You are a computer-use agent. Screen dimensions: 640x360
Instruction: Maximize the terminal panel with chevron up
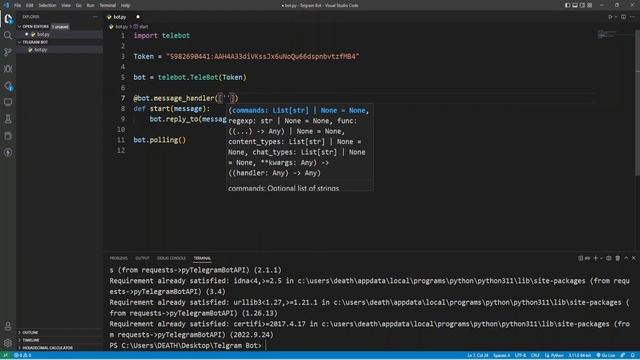[626, 258]
